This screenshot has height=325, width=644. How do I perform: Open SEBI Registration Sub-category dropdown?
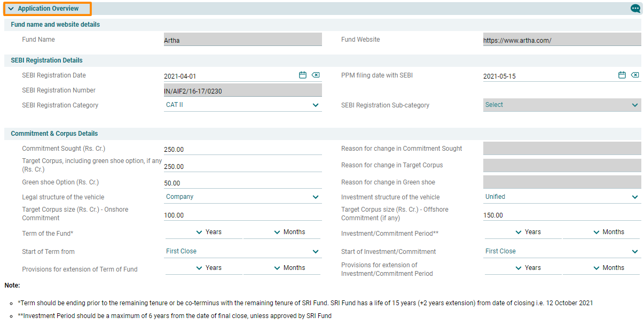(562, 105)
